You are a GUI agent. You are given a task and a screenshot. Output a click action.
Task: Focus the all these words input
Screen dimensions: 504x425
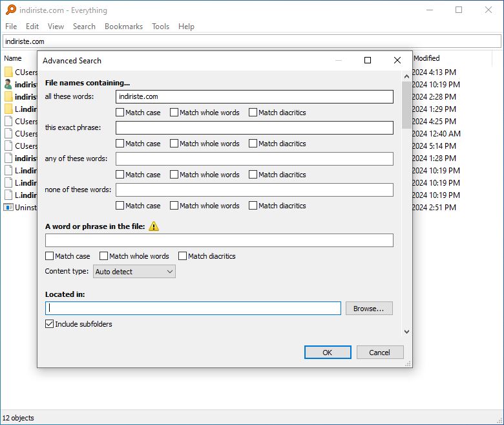tap(254, 96)
